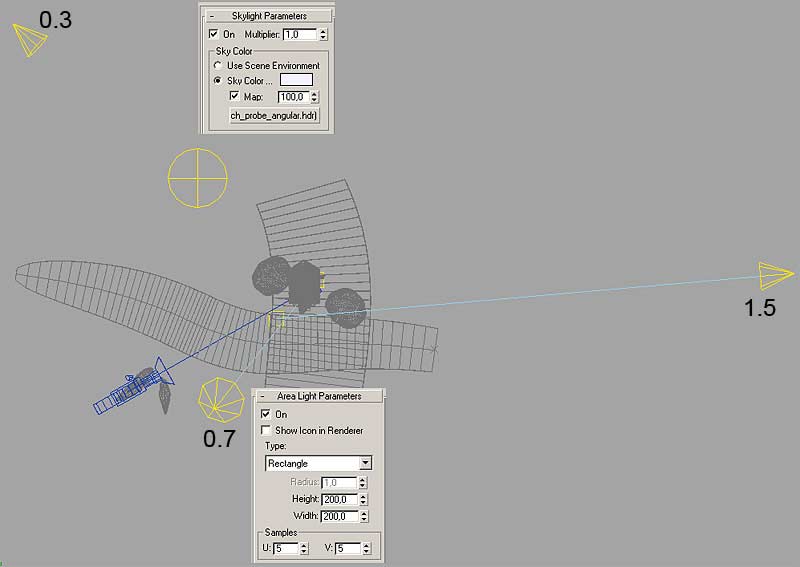
Task: Toggle the Skylight On checkbox
Action: tap(214, 34)
